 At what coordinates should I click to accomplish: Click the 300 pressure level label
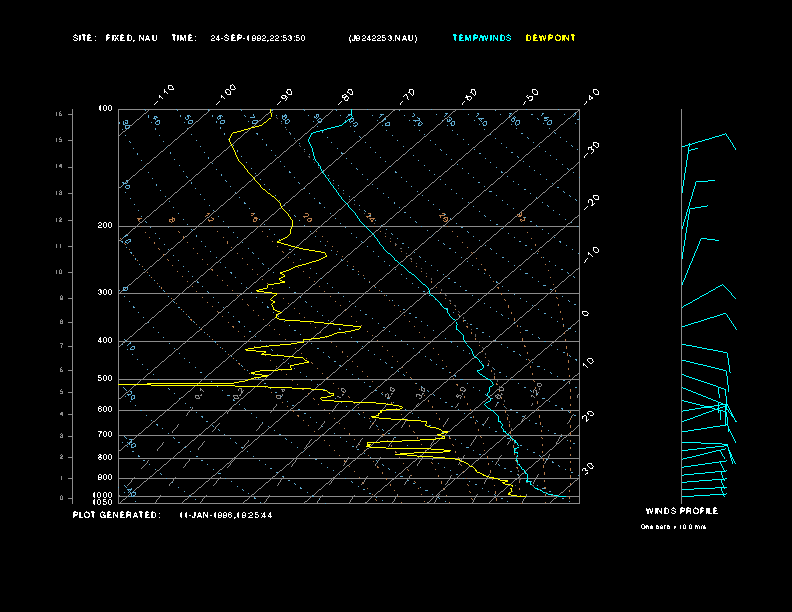[x=105, y=292]
